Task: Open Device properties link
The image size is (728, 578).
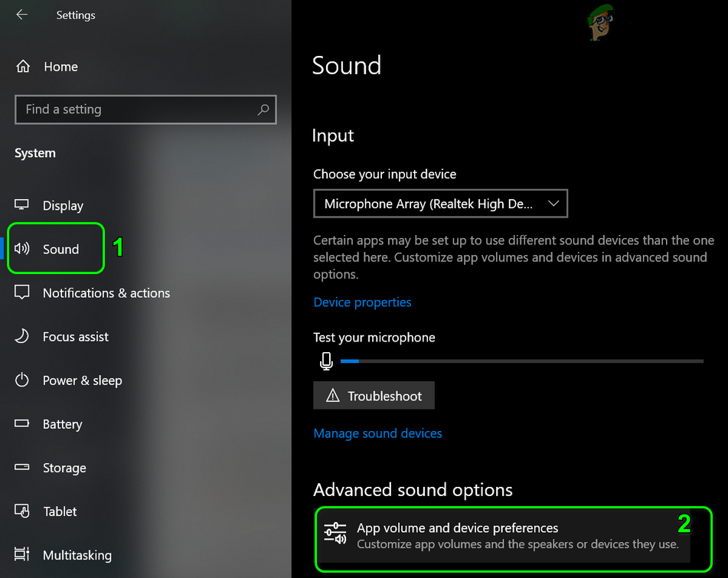Action: pyautogui.click(x=363, y=302)
